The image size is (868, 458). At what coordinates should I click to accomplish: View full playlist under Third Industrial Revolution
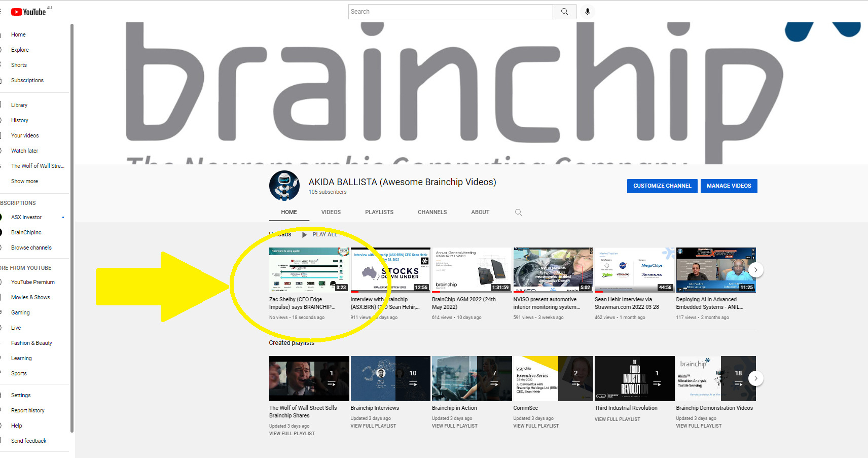(x=618, y=419)
